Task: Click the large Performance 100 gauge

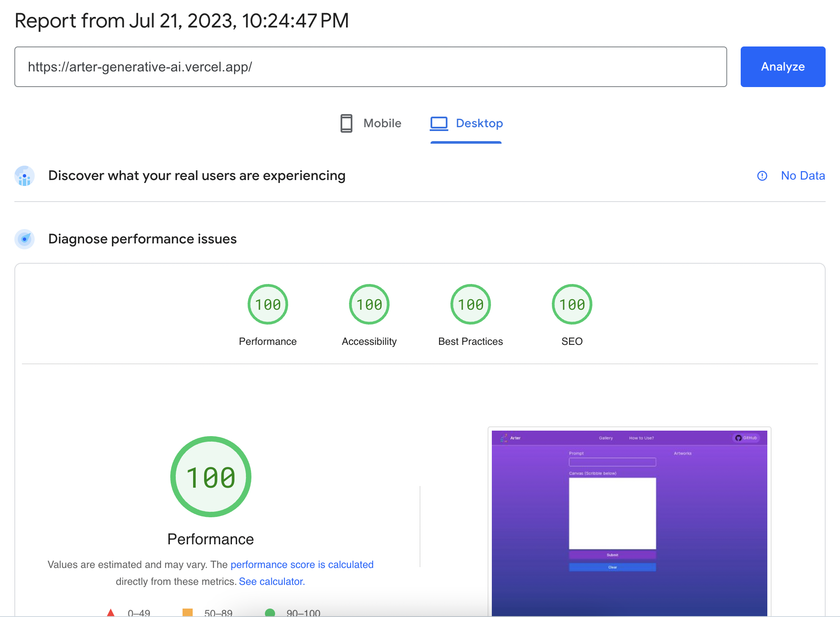Action: click(x=210, y=477)
